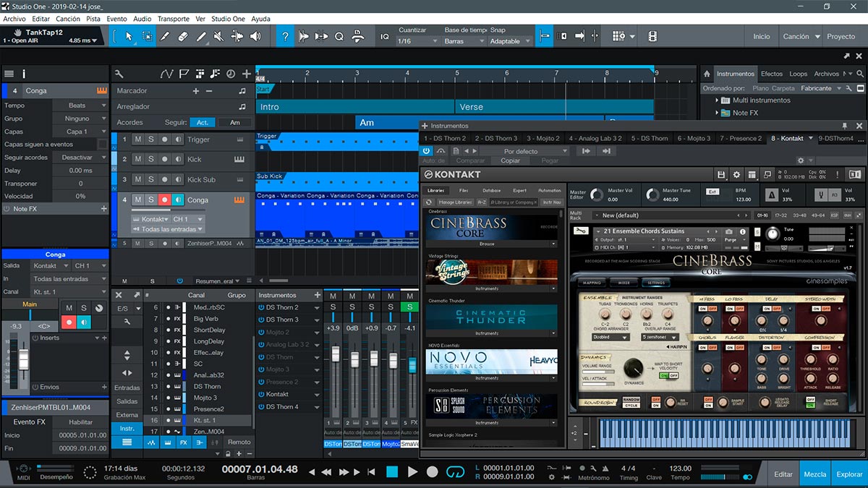The image size is (868, 488).
Task: Select the Range selection tool
Action: coord(148,36)
